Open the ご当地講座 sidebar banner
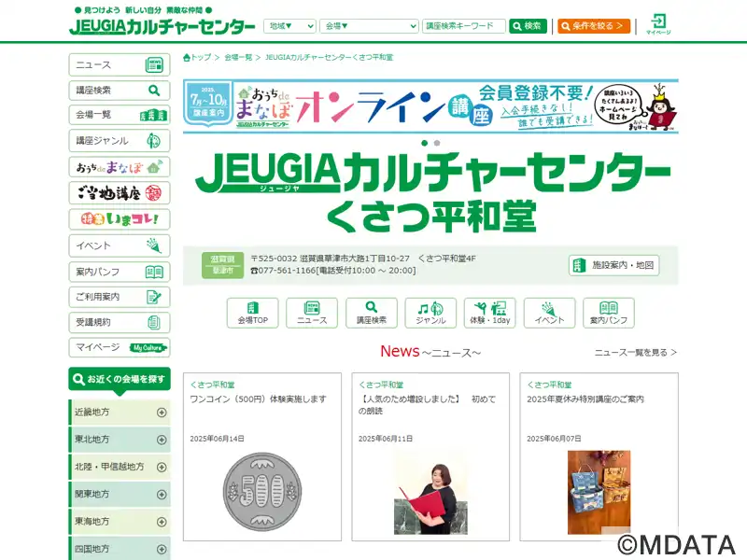Image resolution: width=747 pixels, height=560 pixels. pyautogui.click(x=120, y=193)
